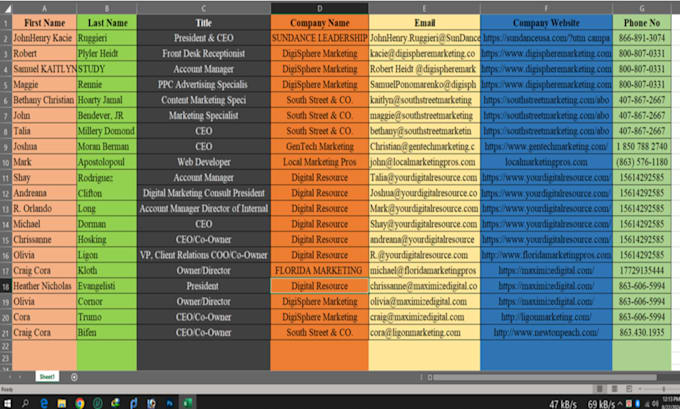Screen dimensions: 680x409
Task: Launch Microsoft Edge from taskbar
Action: pyautogui.click(x=44, y=403)
